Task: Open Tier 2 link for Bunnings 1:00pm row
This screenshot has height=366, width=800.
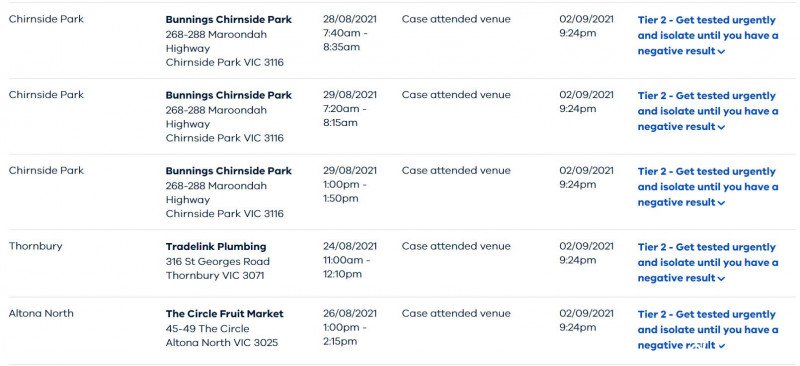Action: [x=708, y=186]
